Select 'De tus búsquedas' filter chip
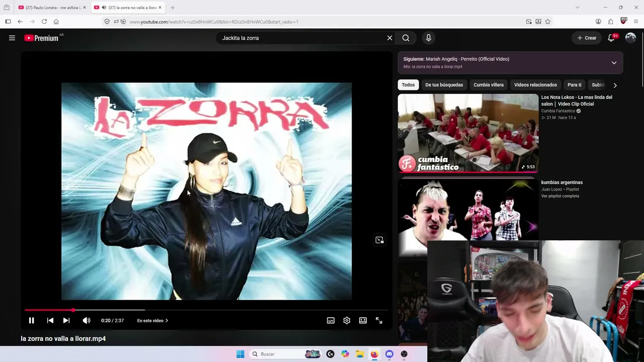644x362 pixels. tap(444, 85)
